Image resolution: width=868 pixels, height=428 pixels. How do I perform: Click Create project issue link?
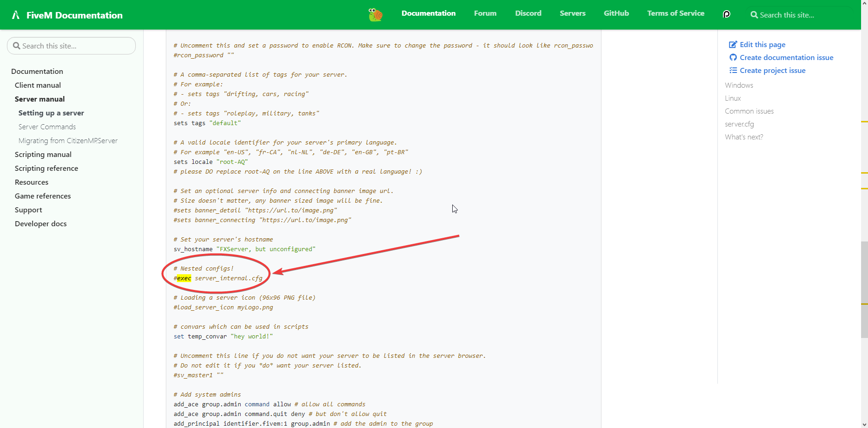click(x=772, y=71)
